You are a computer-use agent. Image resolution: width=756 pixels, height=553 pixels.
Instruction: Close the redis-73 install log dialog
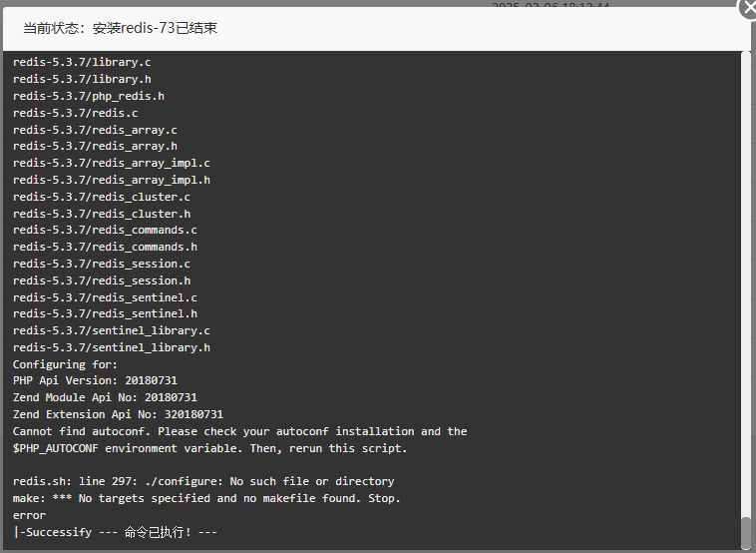[748, 8]
